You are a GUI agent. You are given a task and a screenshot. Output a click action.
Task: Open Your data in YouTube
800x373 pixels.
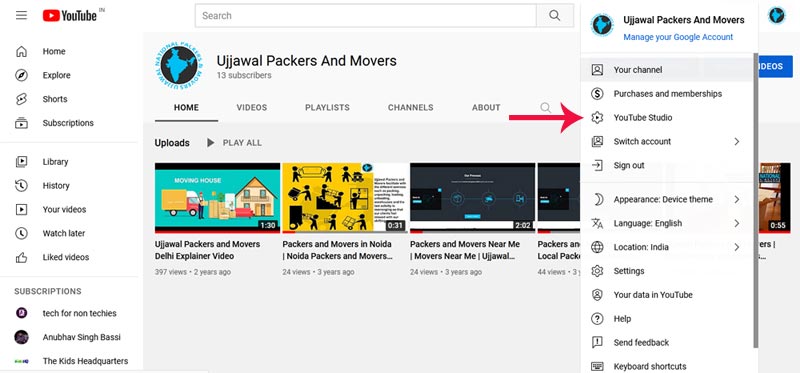point(667,295)
